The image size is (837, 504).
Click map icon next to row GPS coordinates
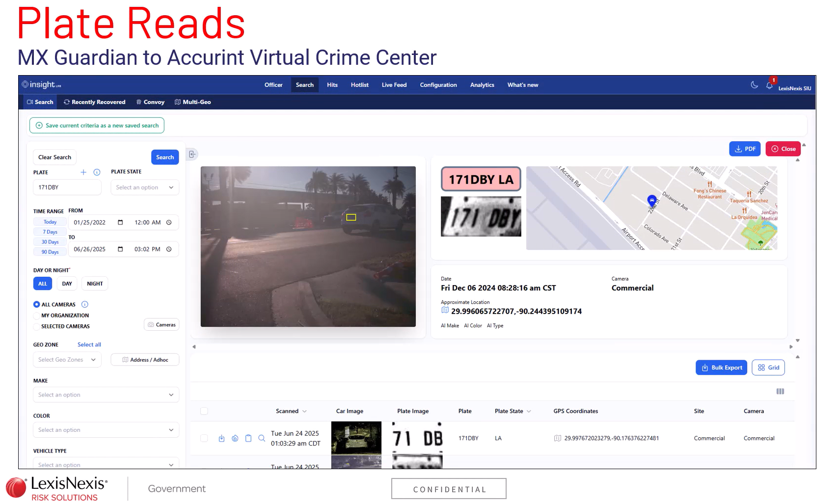pos(558,438)
